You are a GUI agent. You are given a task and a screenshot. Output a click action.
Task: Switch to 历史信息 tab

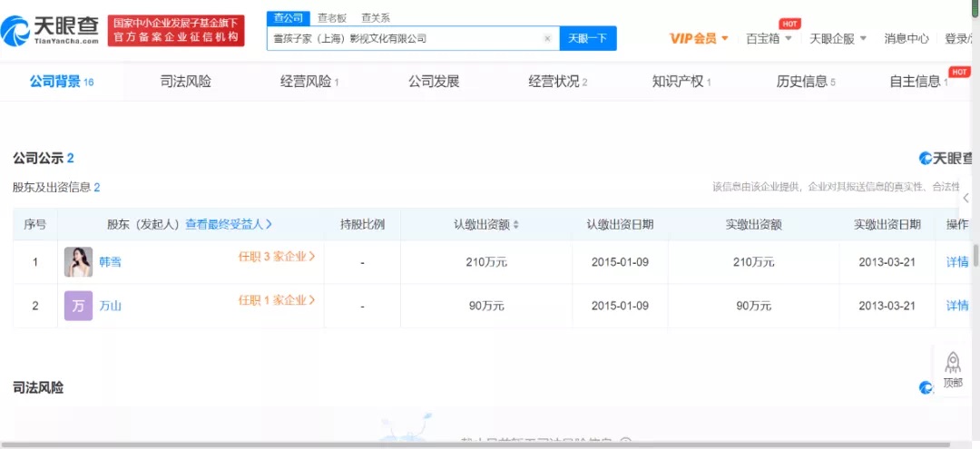(x=806, y=81)
